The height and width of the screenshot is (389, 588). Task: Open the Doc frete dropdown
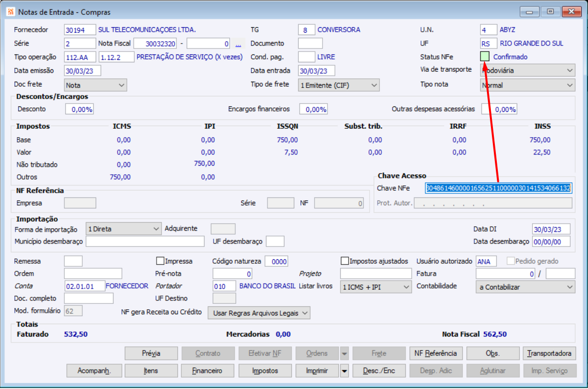coord(95,85)
